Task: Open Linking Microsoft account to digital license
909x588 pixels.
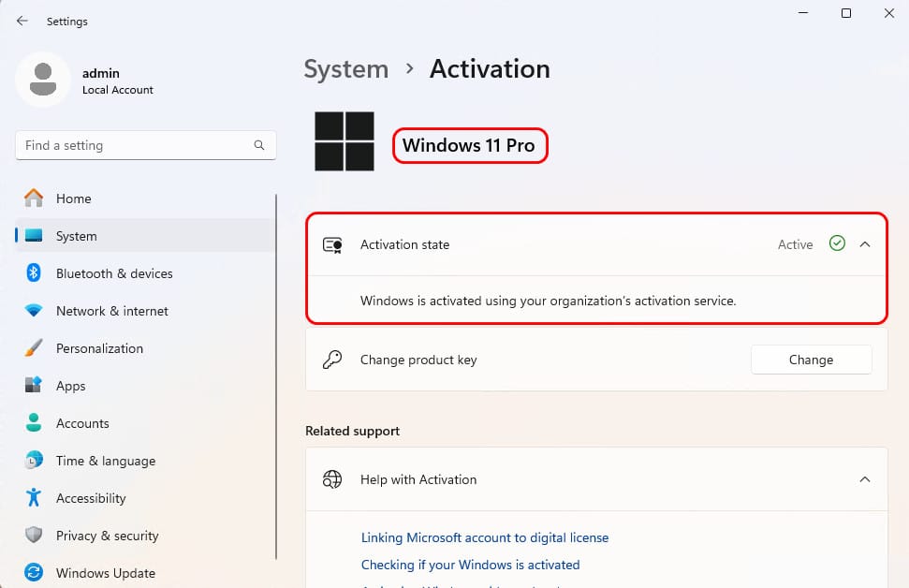Action: point(485,537)
